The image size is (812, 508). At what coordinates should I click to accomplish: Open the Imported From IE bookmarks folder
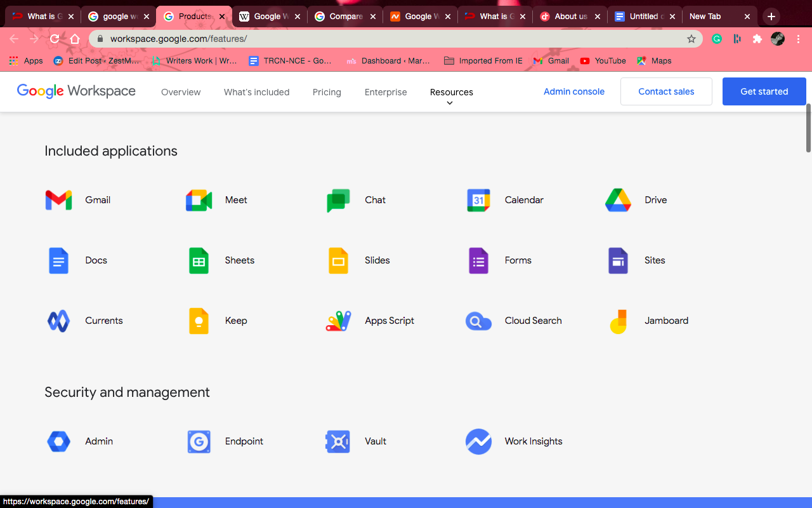[x=483, y=60]
